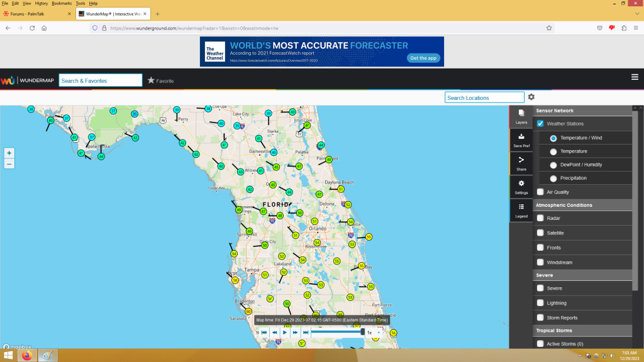The height and width of the screenshot is (362, 644).
Task: Click the map time animation slider
Action: click(x=337, y=332)
